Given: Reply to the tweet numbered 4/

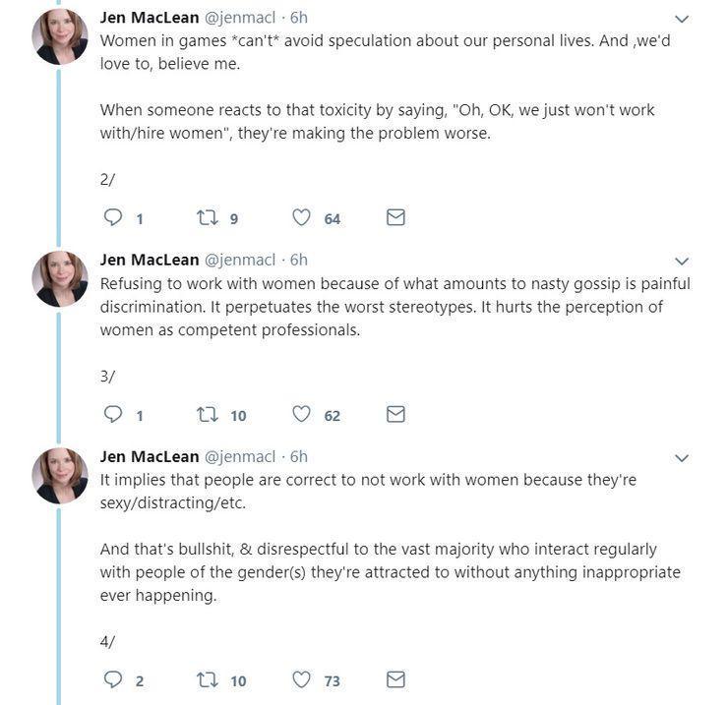Looking at the screenshot, I should [x=113, y=679].
